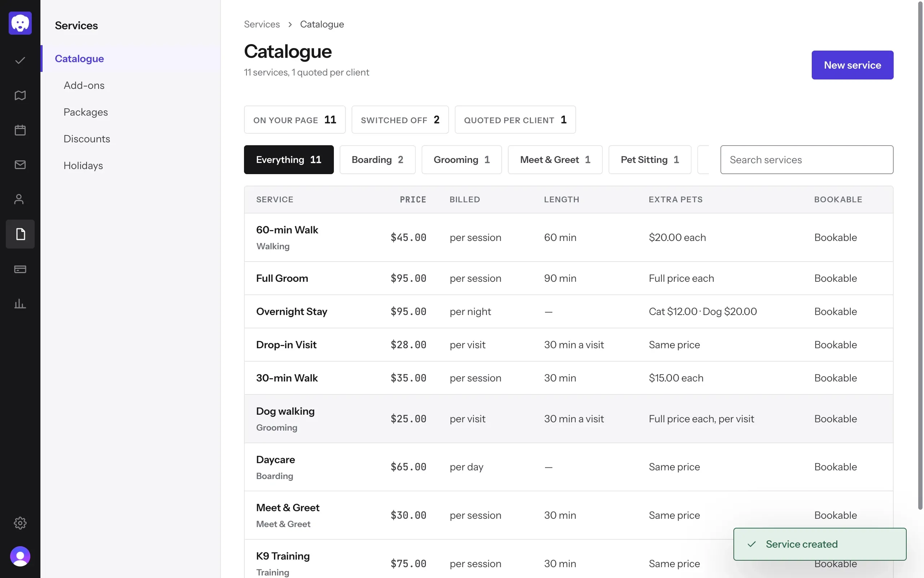Open the 30-min Walk service row
This screenshot has width=924, height=578.
coord(568,378)
